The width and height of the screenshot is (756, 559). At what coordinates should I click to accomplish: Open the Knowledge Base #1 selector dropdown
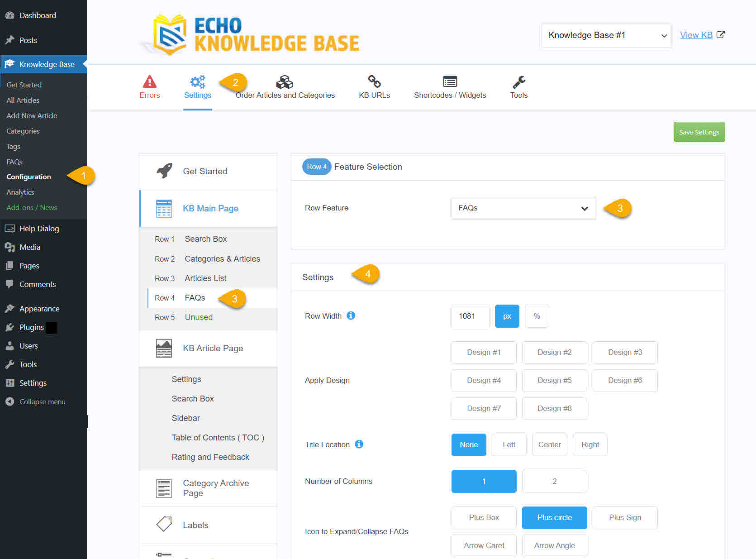click(606, 35)
